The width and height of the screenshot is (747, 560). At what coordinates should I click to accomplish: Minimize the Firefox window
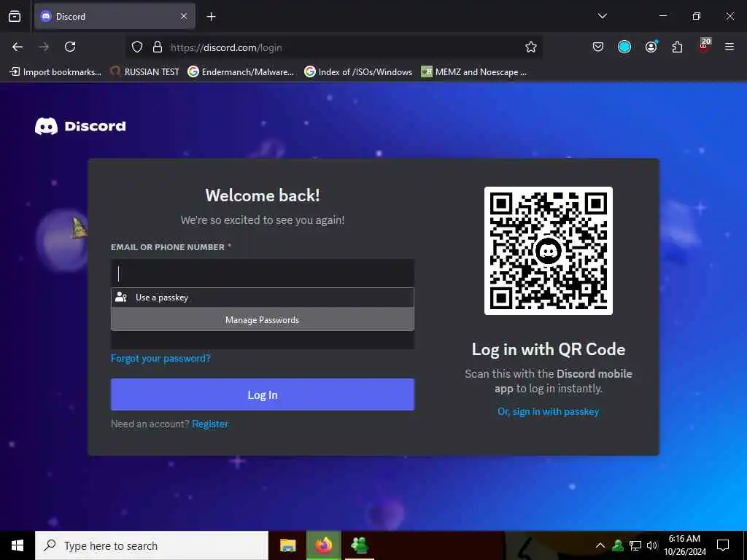(x=663, y=16)
